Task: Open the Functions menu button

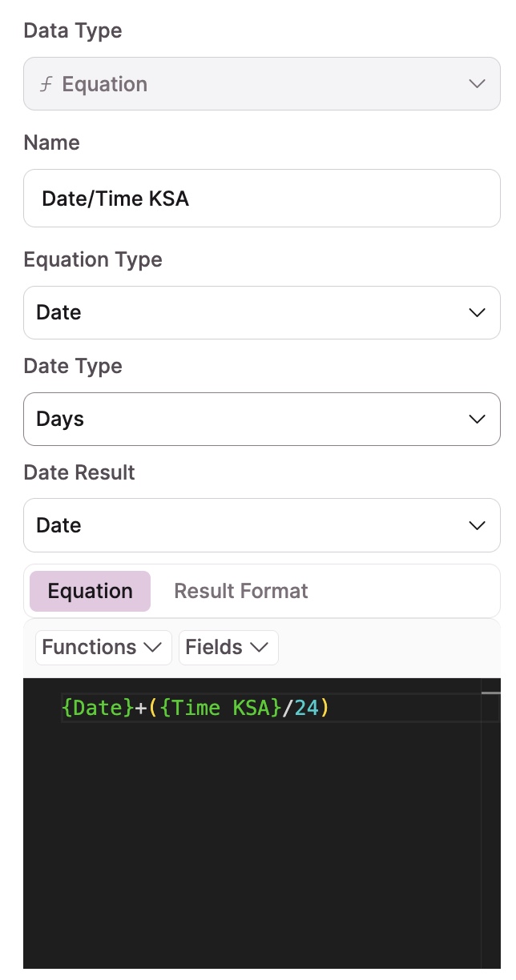Action: [103, 648]
